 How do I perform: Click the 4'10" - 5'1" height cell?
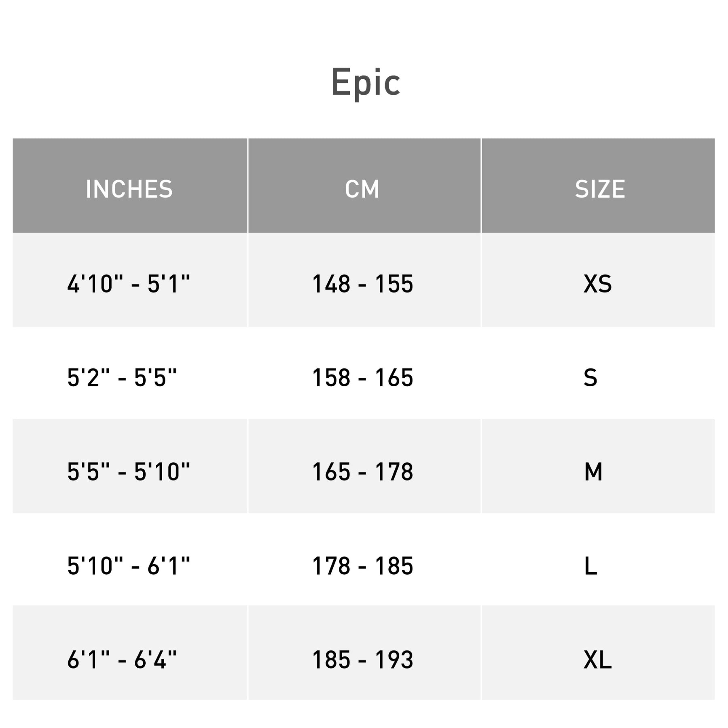coord(129,284)
